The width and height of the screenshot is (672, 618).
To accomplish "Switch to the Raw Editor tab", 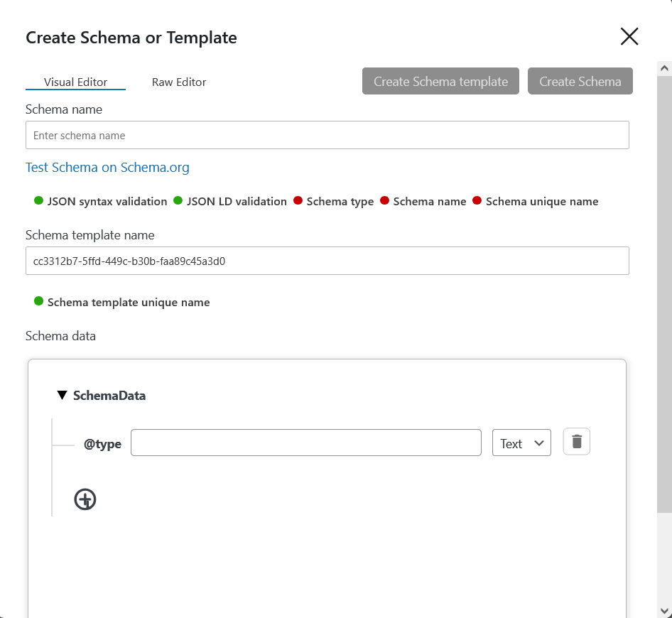I will (x=178, y=82).
